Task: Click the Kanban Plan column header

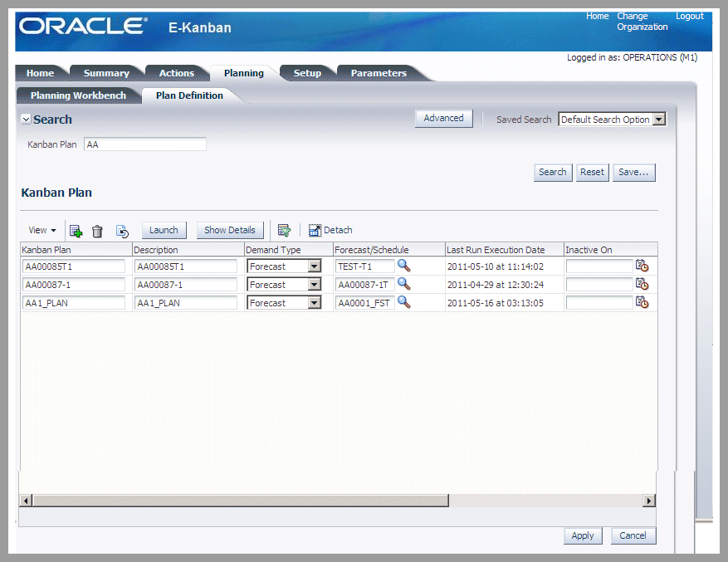Action: click(x=76, y=249)
